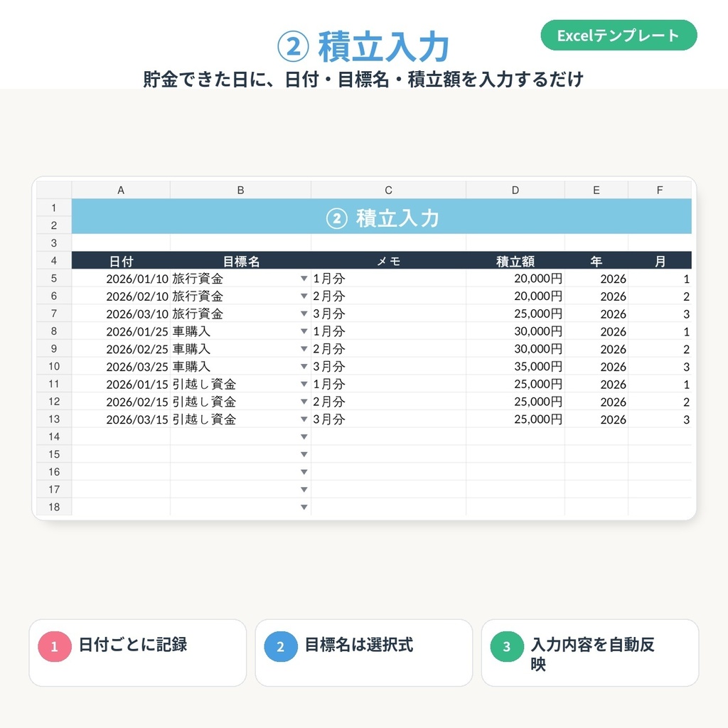
Task: Select the date cell 2026/03/10
Action: [x=121, y=314]
